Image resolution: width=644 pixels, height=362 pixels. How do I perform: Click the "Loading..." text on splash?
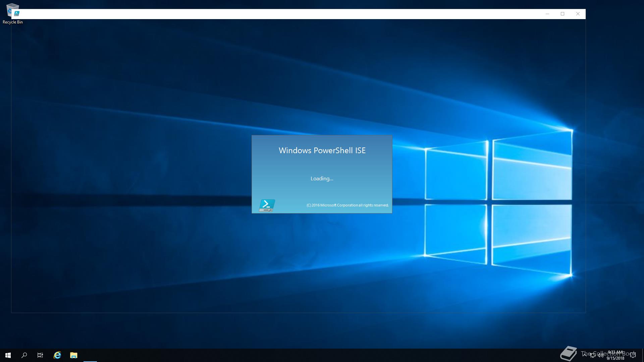tap(322, 179)
